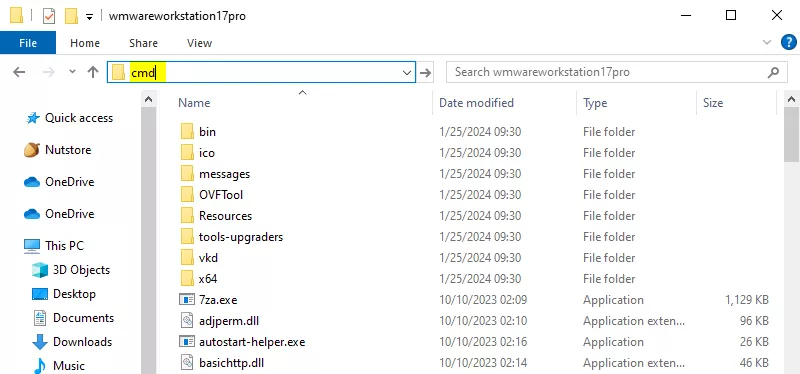This screenshot has height=374, width=800.
Task: Select Nutstore in navigation pane
Action: 68,150
